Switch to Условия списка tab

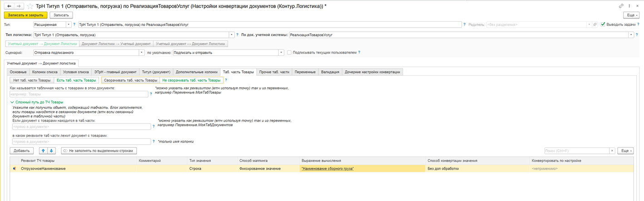(76, 72)
